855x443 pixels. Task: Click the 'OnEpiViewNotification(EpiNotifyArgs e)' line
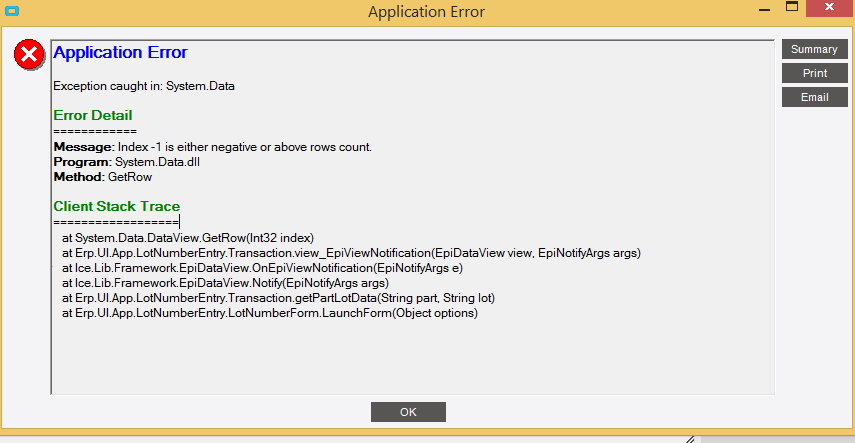(x=262, y=268)
